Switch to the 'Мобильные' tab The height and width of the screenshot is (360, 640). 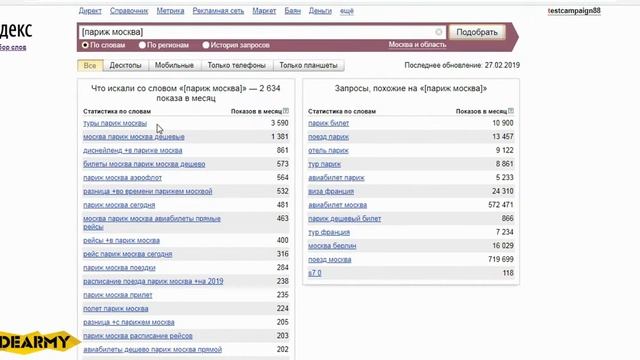click(x=174, y=65)
